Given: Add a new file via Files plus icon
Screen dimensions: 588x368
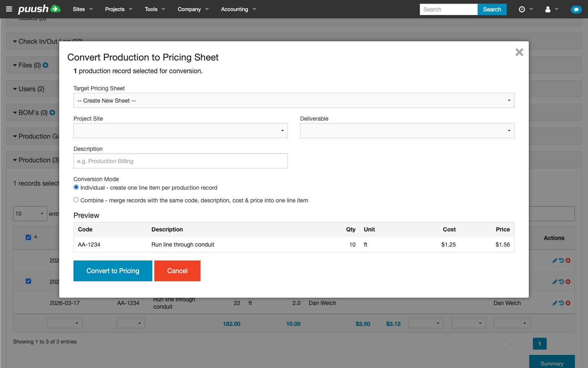Looking at the screenshot, I should click(x=45, y=65).
